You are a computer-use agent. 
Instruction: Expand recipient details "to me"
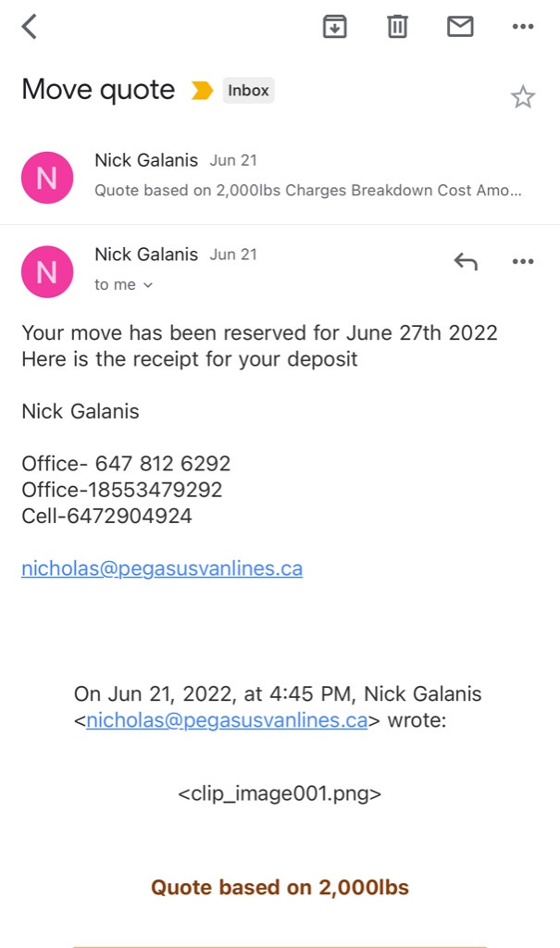[123, 285]
